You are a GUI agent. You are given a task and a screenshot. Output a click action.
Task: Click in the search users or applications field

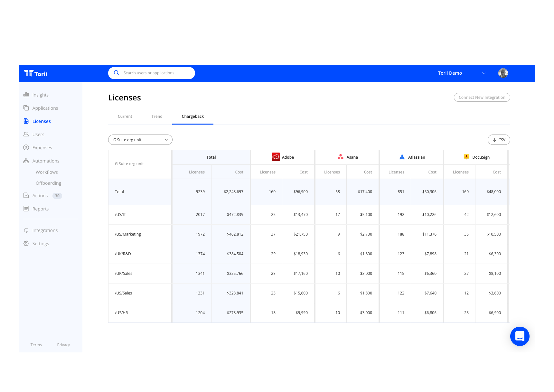(152, 73)
